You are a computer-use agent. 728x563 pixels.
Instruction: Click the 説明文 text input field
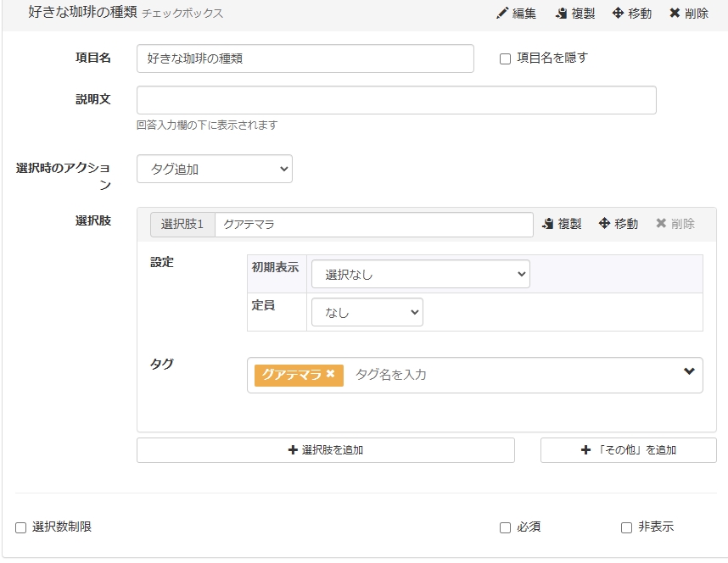pyautogui.click(x=396, y=100)
